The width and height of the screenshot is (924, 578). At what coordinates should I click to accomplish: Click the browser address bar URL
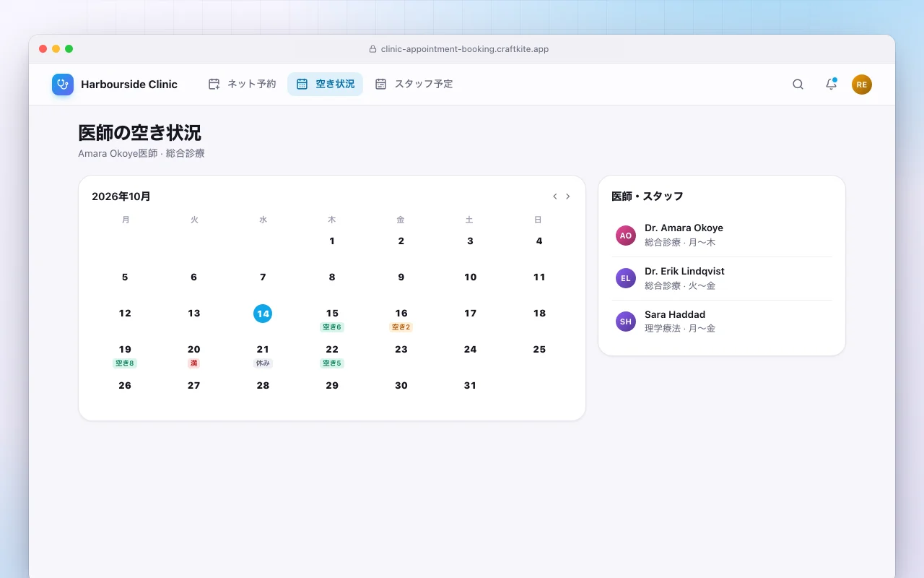(465, 49)
